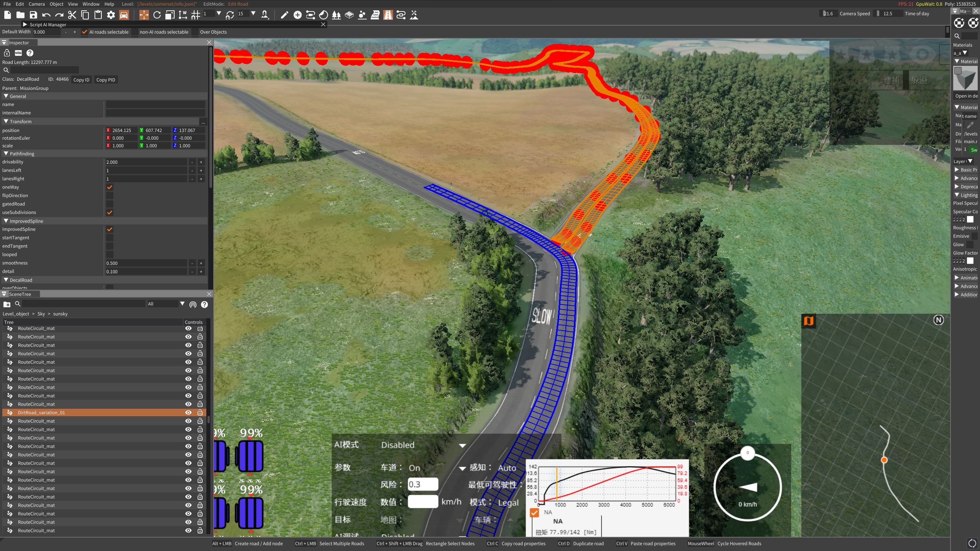
Task: Click the scissors cut icon
Action: pos(72,15)
